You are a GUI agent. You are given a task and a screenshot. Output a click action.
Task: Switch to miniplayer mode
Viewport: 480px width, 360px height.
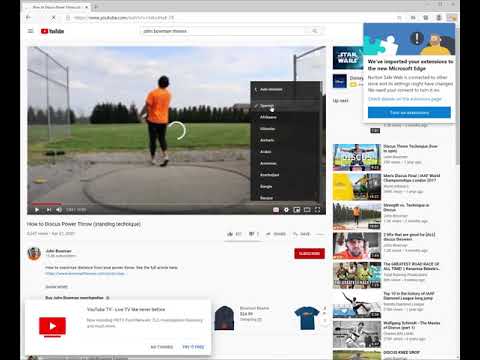pyautogui.click(x=296, y=210)
